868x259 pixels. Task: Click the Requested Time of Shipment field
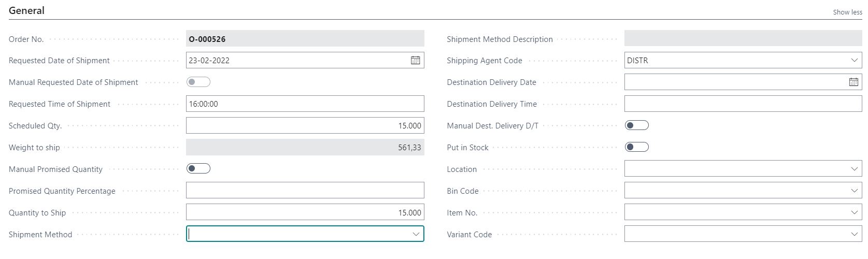(x=305, y=104)
